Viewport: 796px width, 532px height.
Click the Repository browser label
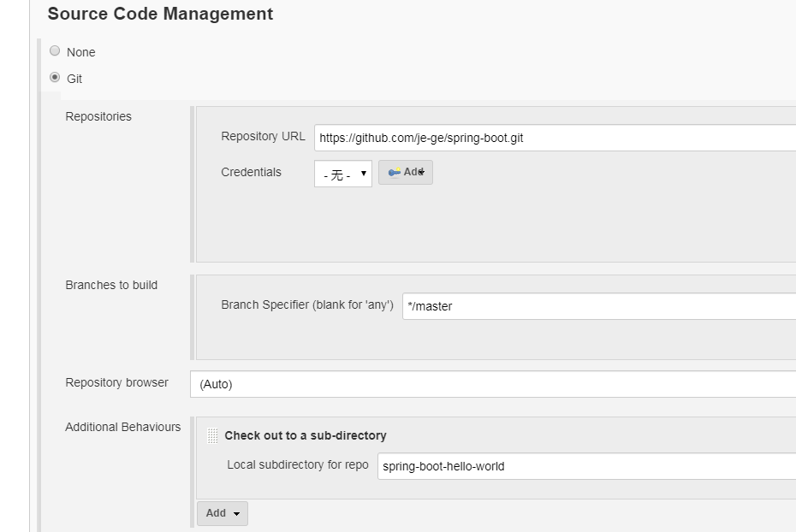click(116, 382)
